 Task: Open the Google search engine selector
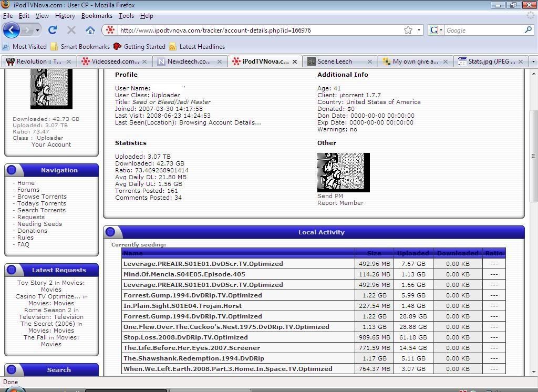(436, 30)
